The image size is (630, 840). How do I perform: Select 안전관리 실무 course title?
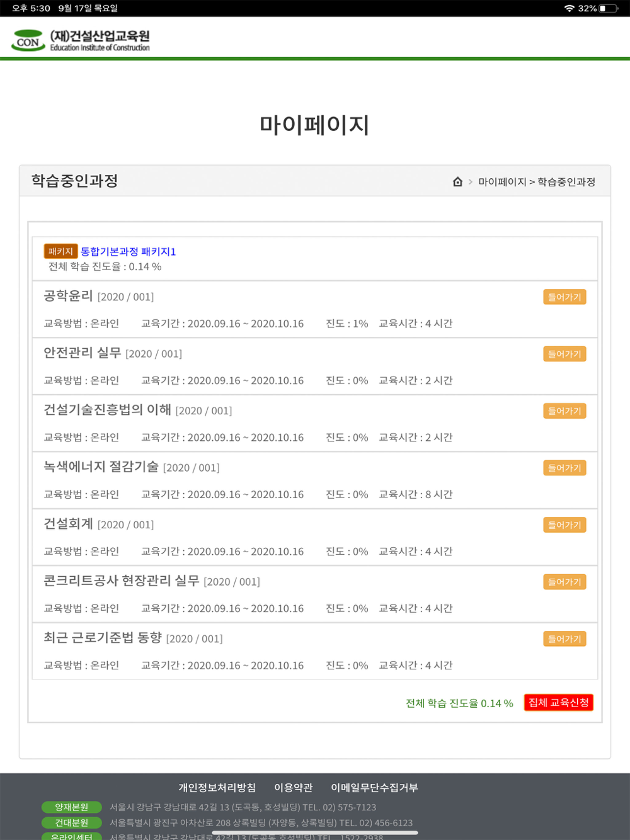coord(83,353)
